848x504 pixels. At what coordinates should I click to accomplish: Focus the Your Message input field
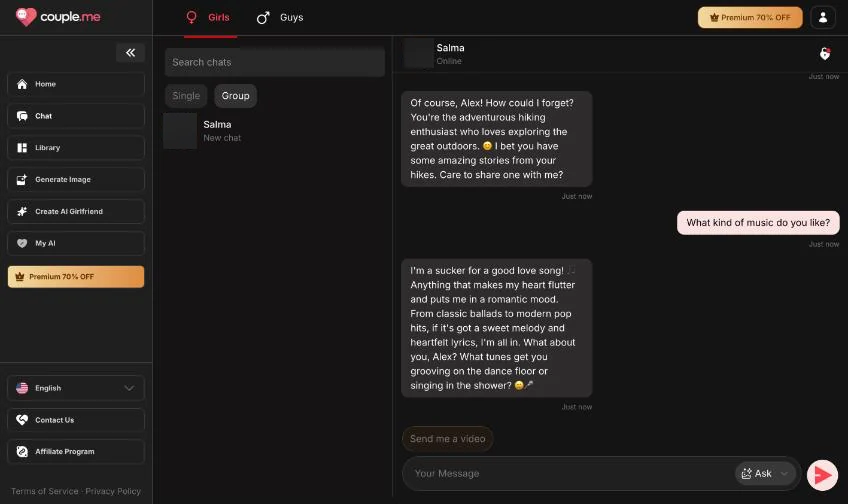point(568,474)
